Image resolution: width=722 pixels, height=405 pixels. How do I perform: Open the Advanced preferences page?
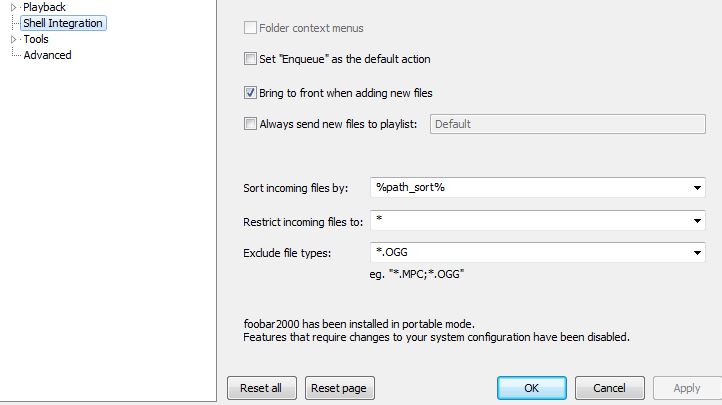(47, 55)
